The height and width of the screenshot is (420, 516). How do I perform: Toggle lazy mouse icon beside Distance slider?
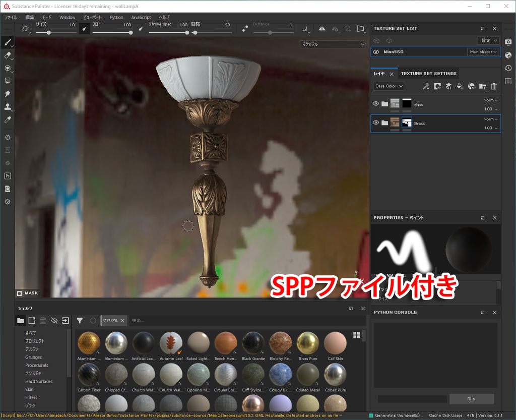coord(245,29)
